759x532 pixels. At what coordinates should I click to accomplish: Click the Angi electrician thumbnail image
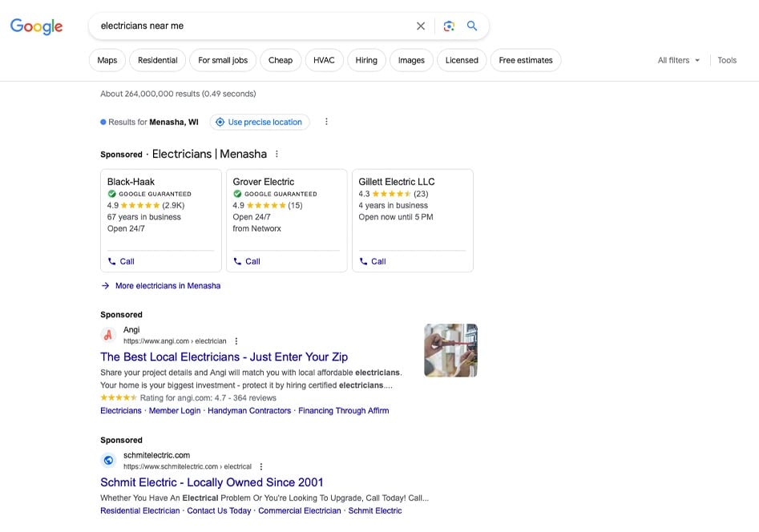click(450, 350)
